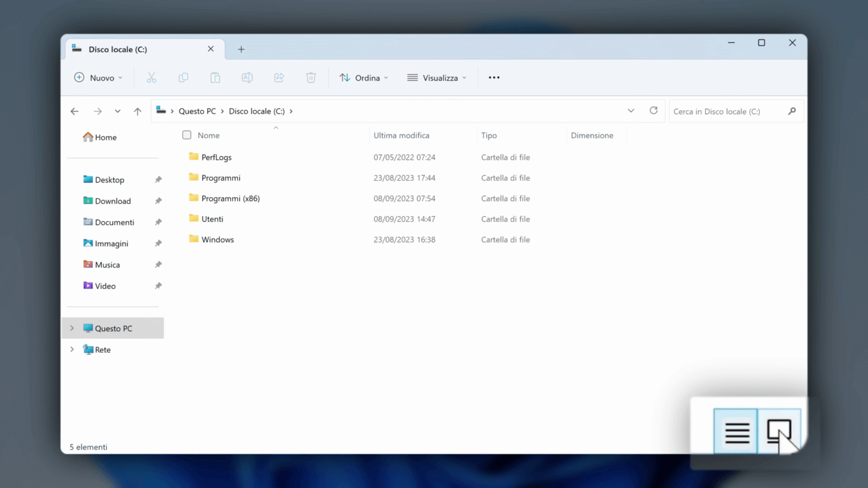Viewport: 868px width, 488px height.
Task: Refresh the current folder
Action: click(654, 111)
